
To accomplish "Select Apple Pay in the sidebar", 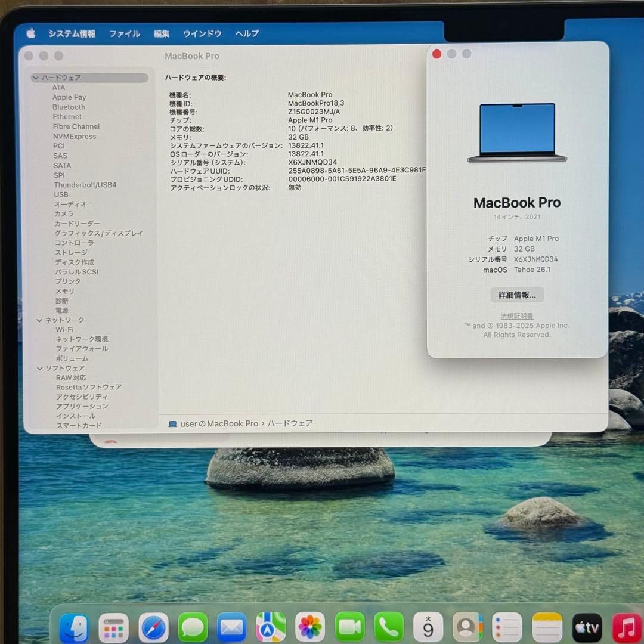I will (x=69, y=97).
